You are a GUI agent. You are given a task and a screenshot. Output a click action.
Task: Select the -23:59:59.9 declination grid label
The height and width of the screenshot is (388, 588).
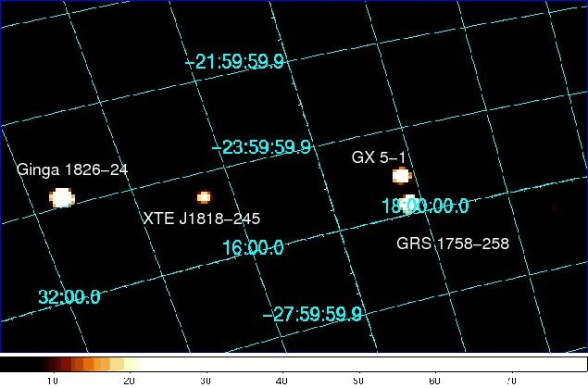click(x=261, y=147)
